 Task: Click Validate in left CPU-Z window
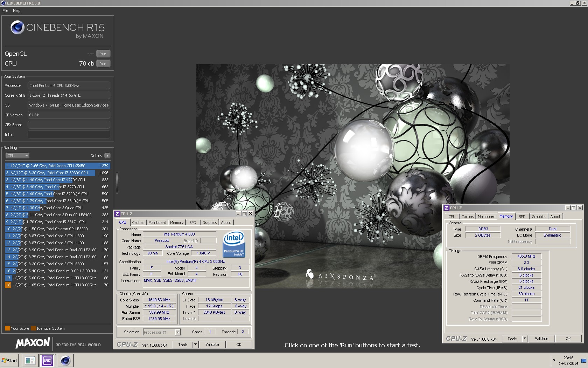tap(212, 345)
